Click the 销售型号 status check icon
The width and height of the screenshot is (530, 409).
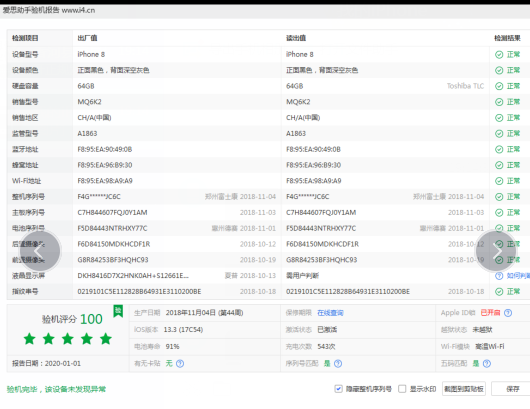click(x=499, y=102)
